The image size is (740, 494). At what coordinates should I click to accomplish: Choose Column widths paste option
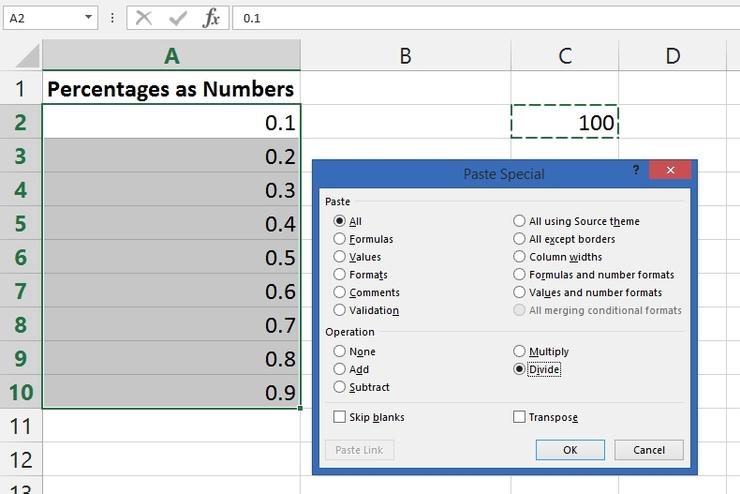click(519, 257)
